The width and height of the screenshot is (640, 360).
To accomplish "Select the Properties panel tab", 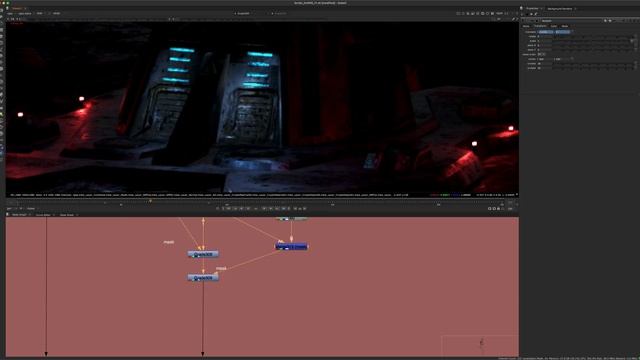I will pyautogui.click(x=532, y=8).
